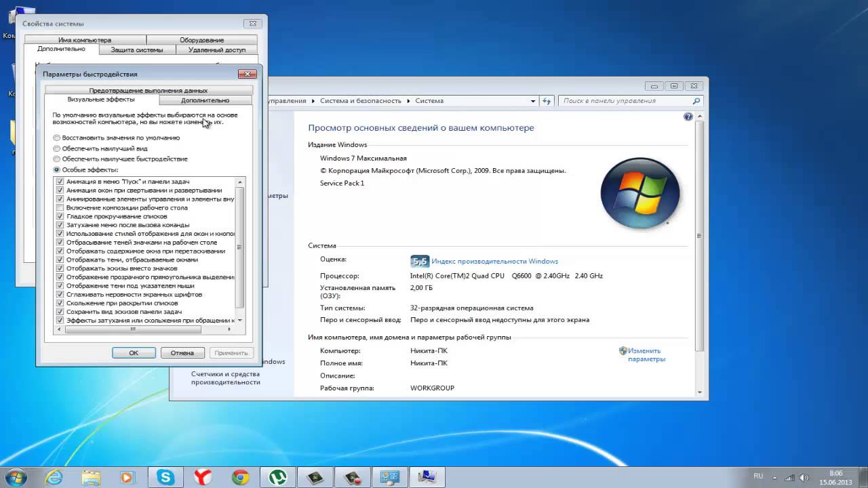Switch to Skype in the taskbar
Screen dimensions: 868x488
pyautogui.click(x=165, y=478)
